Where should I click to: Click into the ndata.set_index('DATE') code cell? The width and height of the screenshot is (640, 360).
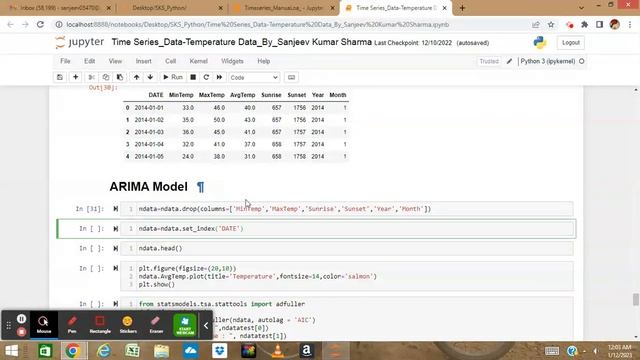(x=347, y=229)
